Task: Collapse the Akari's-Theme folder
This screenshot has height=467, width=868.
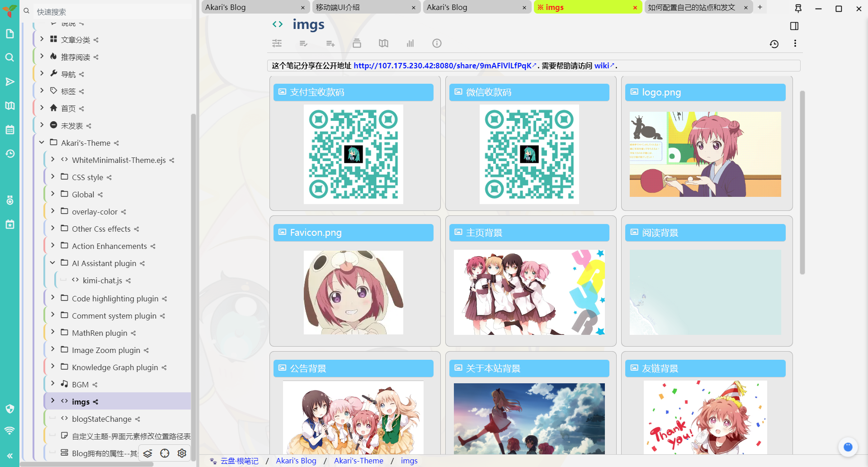Action: (x=42, y=143)
